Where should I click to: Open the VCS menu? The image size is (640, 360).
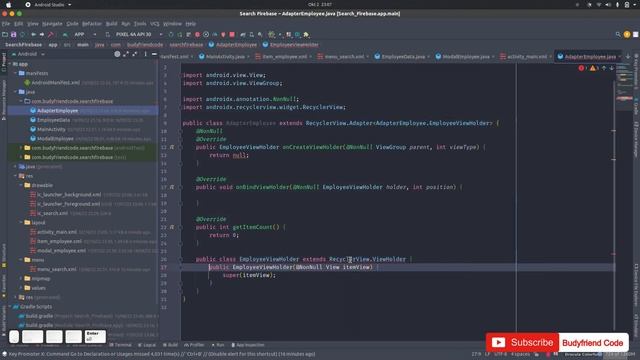[155, 24]
